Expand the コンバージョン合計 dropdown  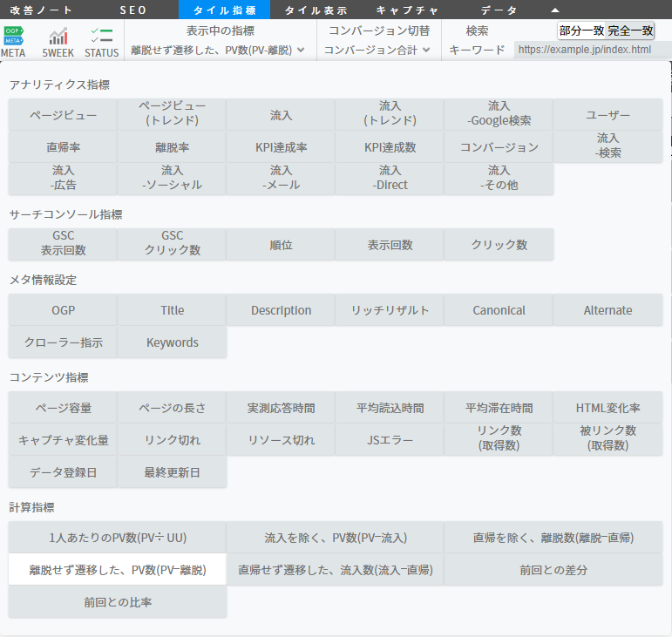point(377,51)
